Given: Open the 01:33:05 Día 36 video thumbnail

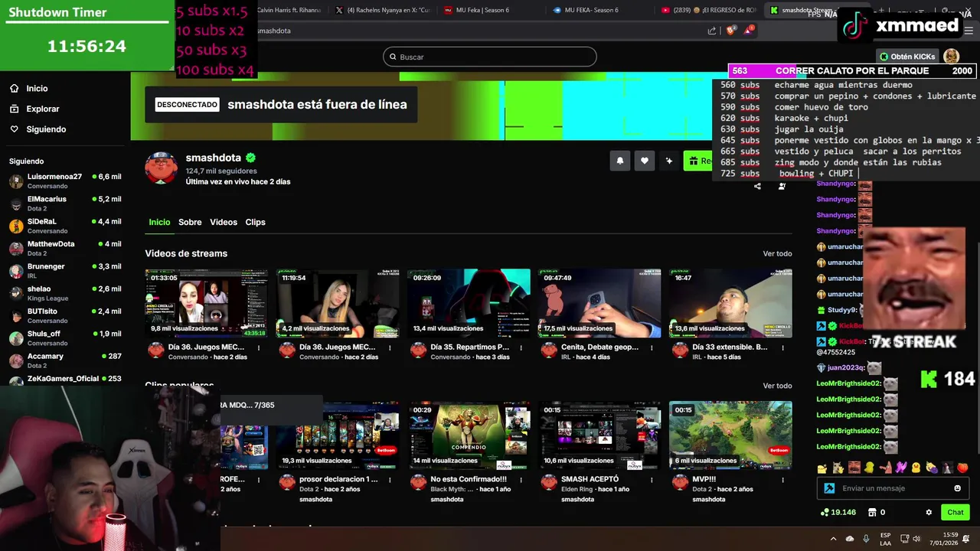Looking at the screenshot, I should 207,303.
